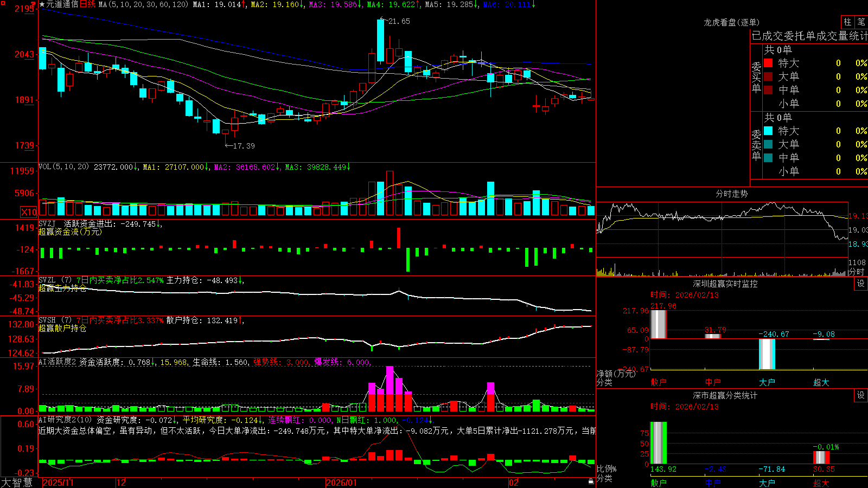Click the 散户 bar 143.92 in 分类统计
The height and width of the screenshot is (488, 868).
pos(659,442)
